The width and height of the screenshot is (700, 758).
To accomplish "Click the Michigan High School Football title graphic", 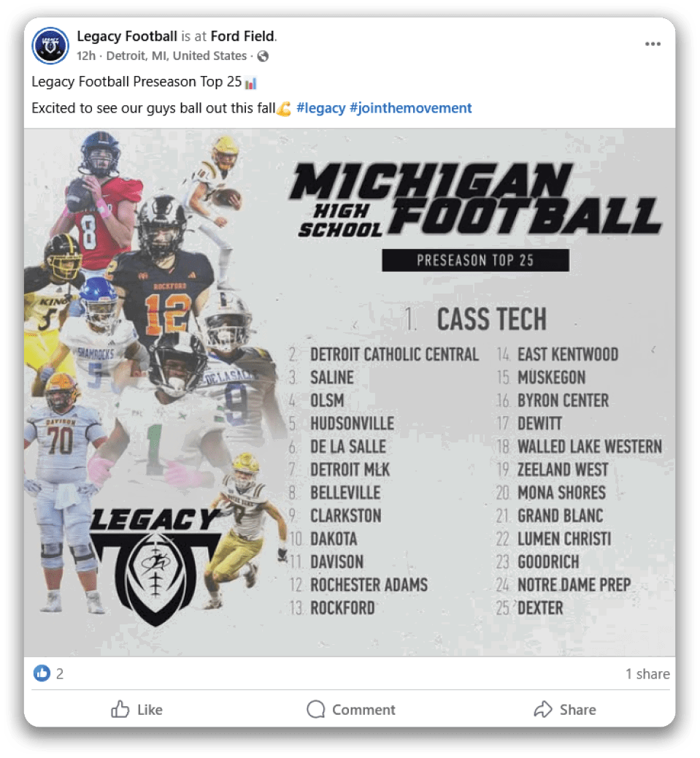I will click(474, 199).
